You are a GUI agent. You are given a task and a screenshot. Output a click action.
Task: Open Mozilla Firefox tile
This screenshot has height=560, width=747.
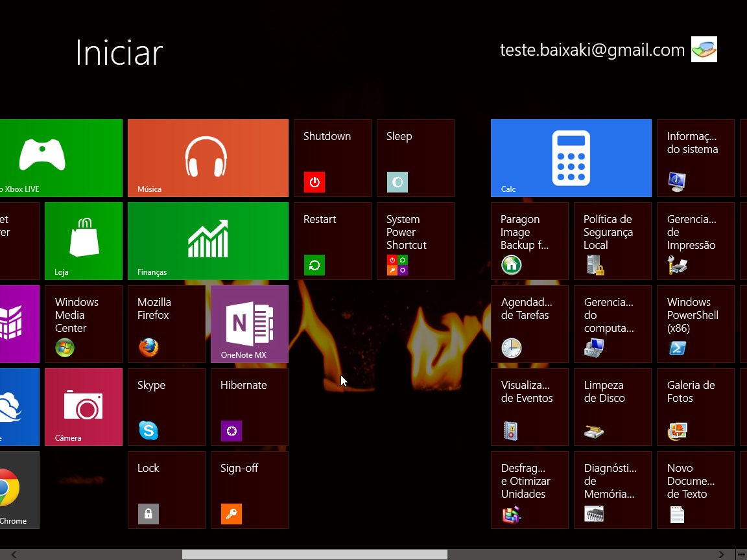[x=166, y=324]
